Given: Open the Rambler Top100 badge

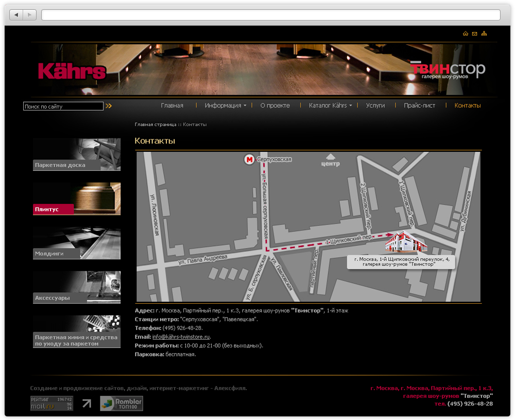Looking at the screenshot, I should [122, 403].
